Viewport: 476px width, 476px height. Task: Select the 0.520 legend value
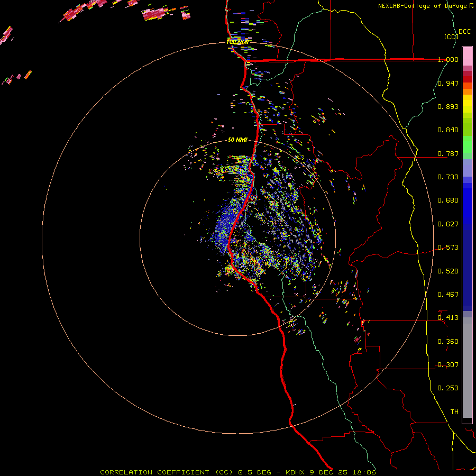448,271
